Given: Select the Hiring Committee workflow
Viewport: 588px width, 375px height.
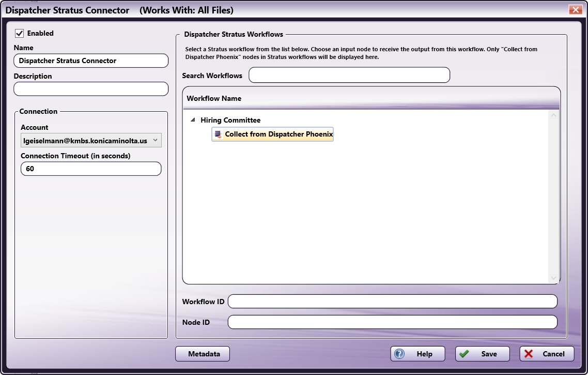Looking at the screenshot, I should coord(230,120).
